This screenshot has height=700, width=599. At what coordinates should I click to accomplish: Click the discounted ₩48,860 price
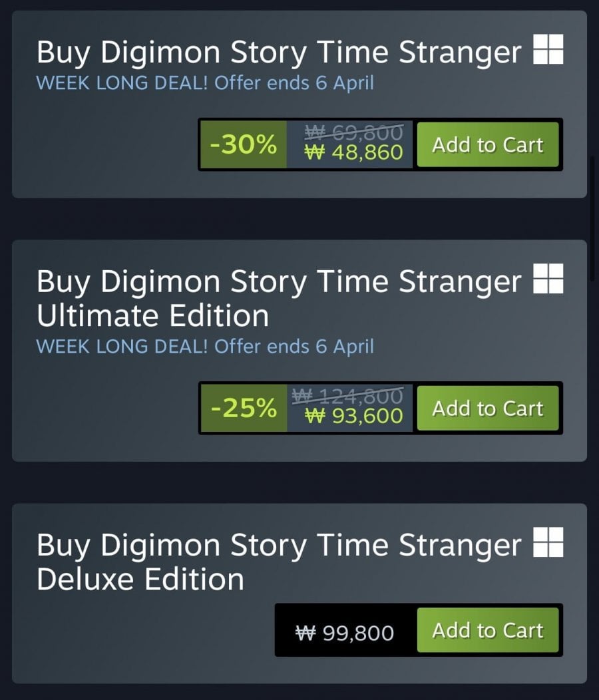pos(354,153)
